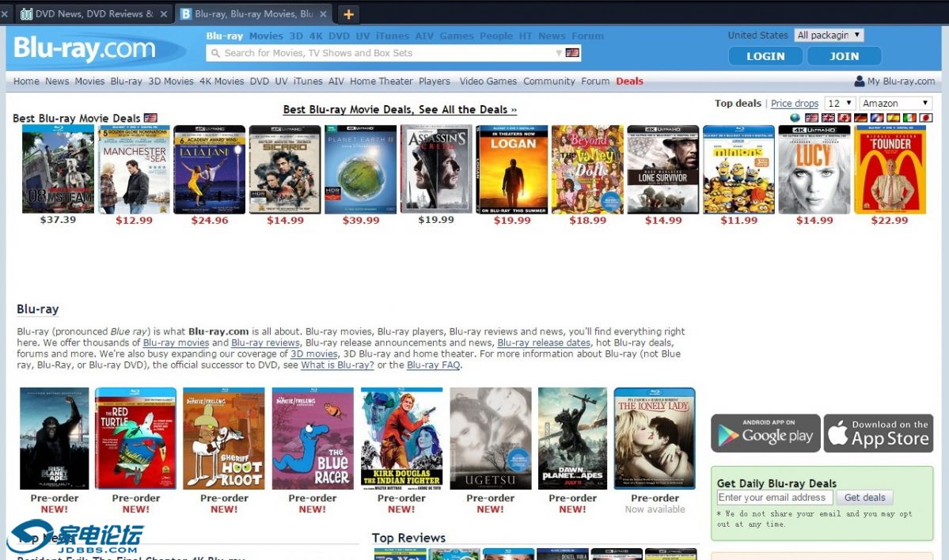Click the Get deals button
Image resolution: width=949 pixels, height=560 pixels.
tap(864, 498)
